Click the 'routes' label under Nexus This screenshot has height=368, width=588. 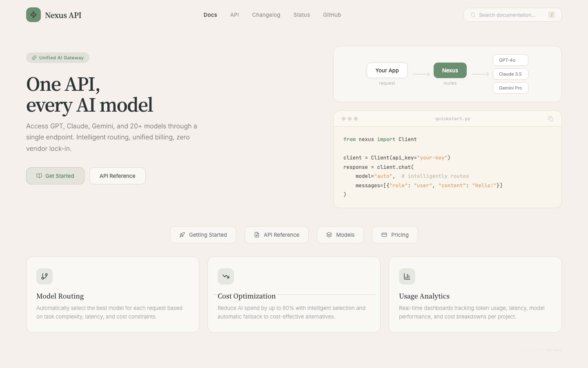coord(450,83)
